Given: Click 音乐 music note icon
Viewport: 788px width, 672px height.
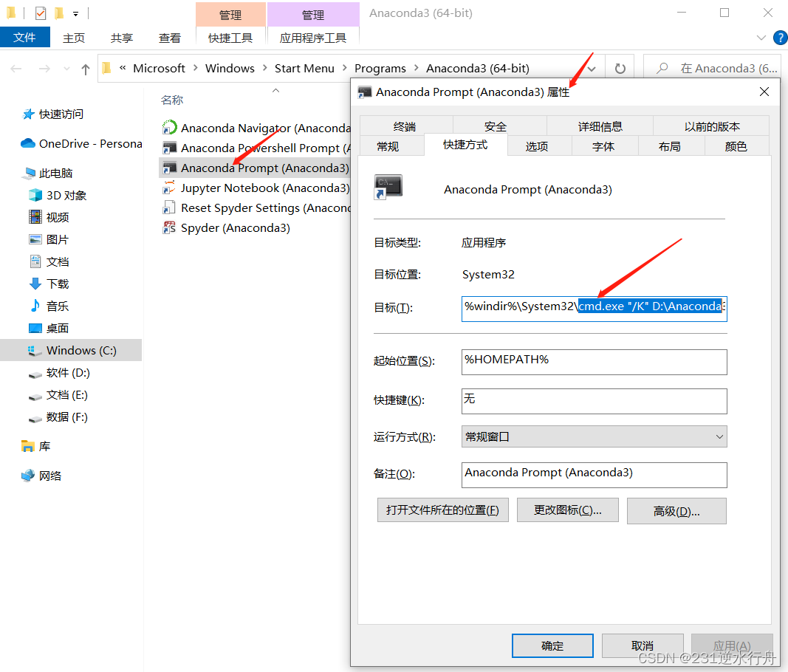Looking at the screenshot, I should (35, 306).
